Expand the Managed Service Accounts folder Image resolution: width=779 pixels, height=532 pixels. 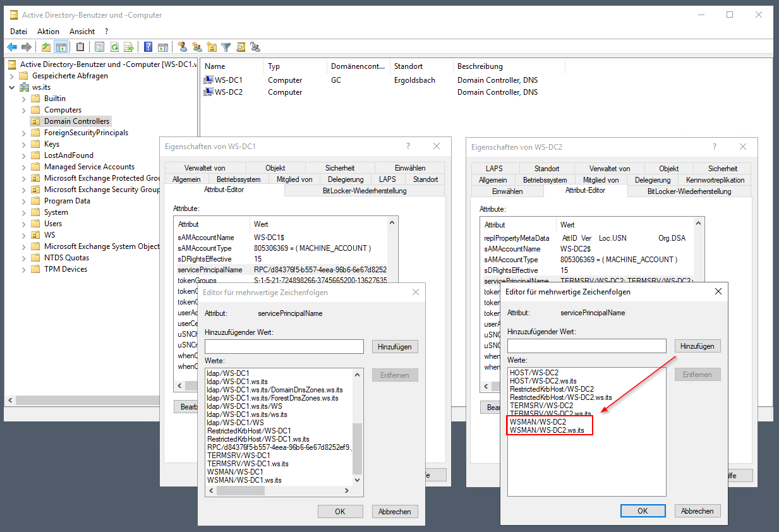tap(24, 167)
